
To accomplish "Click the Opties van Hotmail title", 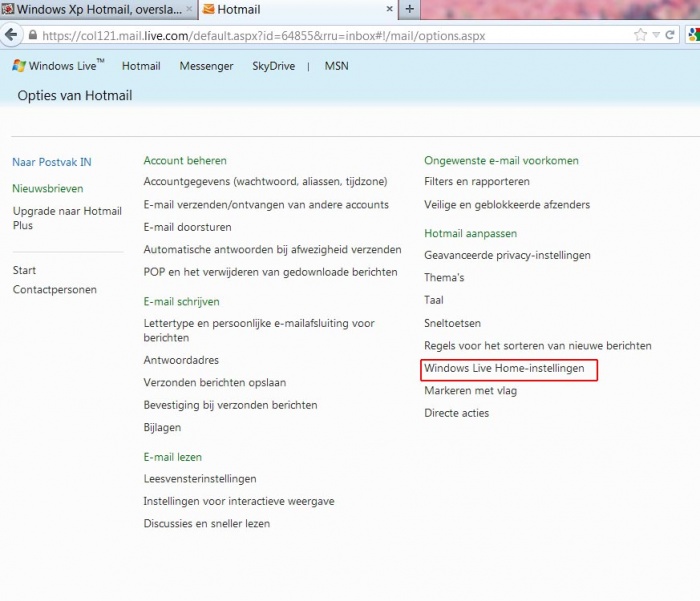I will [x=75, y=96].
